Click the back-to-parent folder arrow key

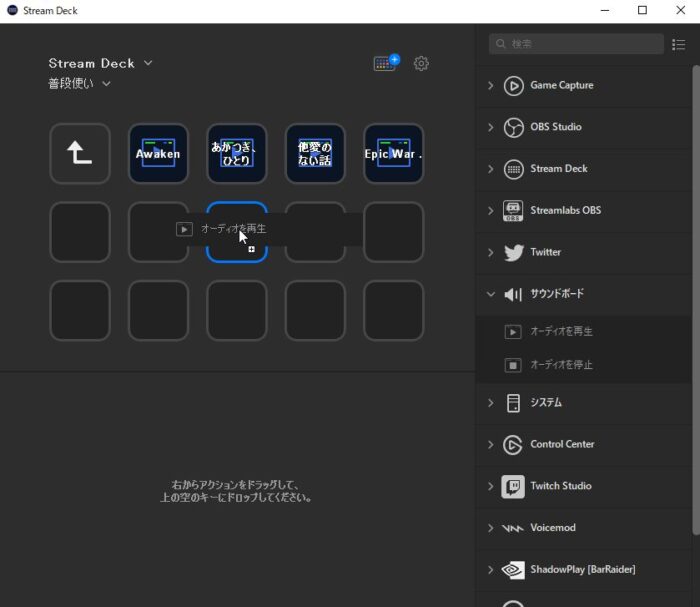point(80,154)
